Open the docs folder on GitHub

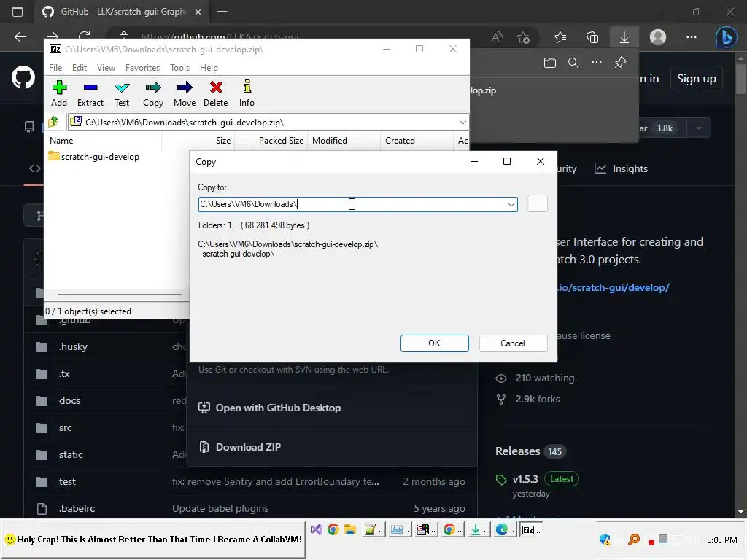coord(69,400)
